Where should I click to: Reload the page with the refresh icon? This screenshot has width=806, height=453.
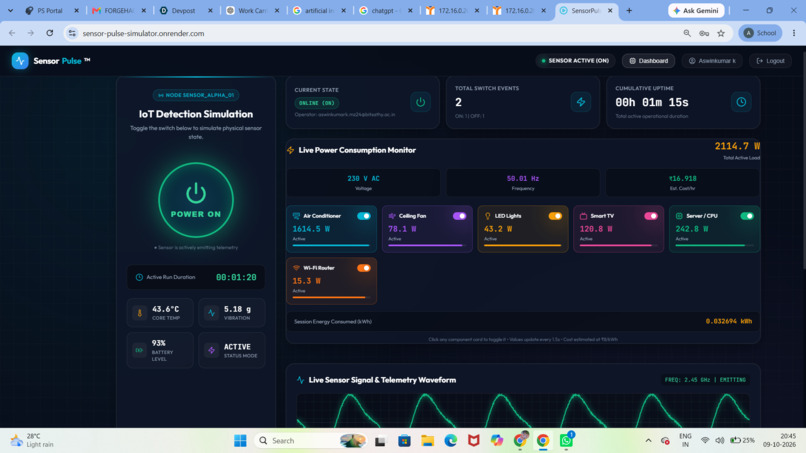tap(50, 33)
